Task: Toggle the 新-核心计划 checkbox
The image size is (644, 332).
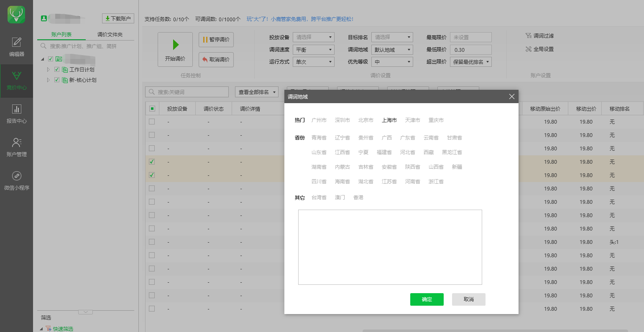Action: pyautogui.click(x=57, y=80)
